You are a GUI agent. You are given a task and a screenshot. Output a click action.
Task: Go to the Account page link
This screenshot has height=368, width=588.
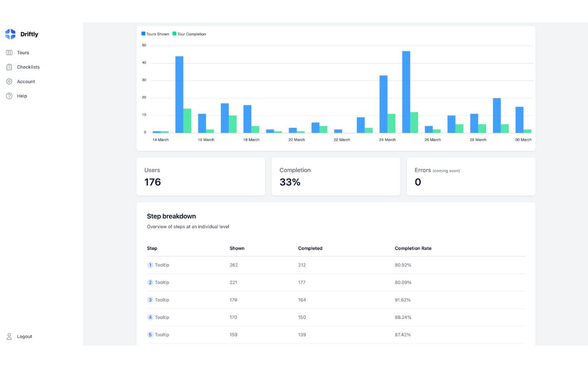click(26, 81)
